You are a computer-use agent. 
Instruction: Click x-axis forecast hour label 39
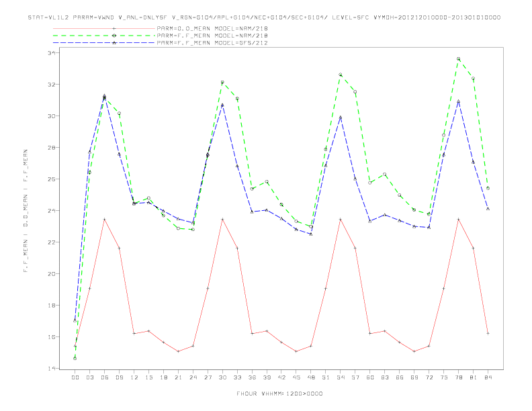coord(267,377)
